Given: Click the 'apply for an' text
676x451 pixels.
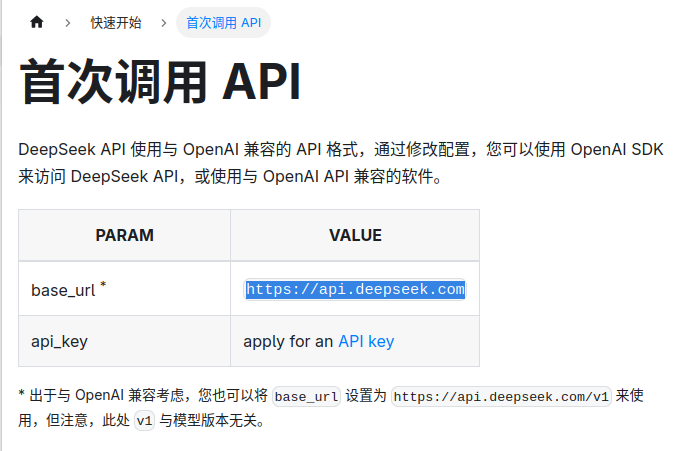Looking at the screenshot, I should (x=288, y=341).
